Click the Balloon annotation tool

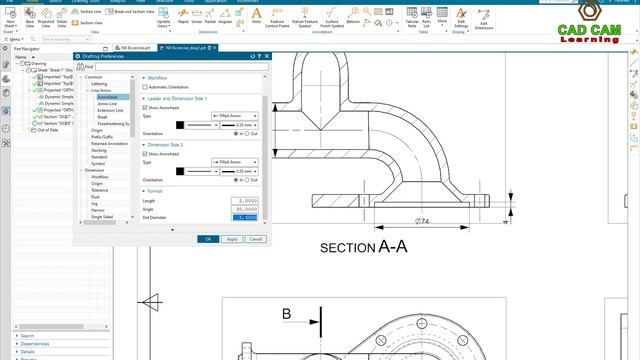pos(353,16)
